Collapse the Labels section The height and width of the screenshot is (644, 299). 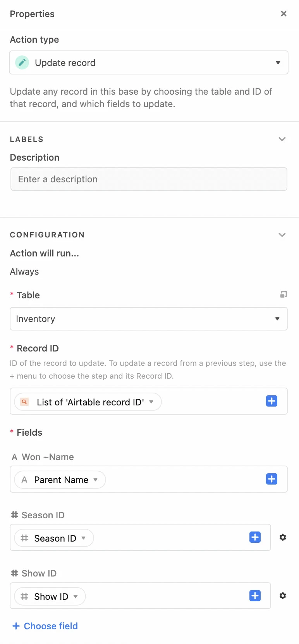click(x=282, y=139)
